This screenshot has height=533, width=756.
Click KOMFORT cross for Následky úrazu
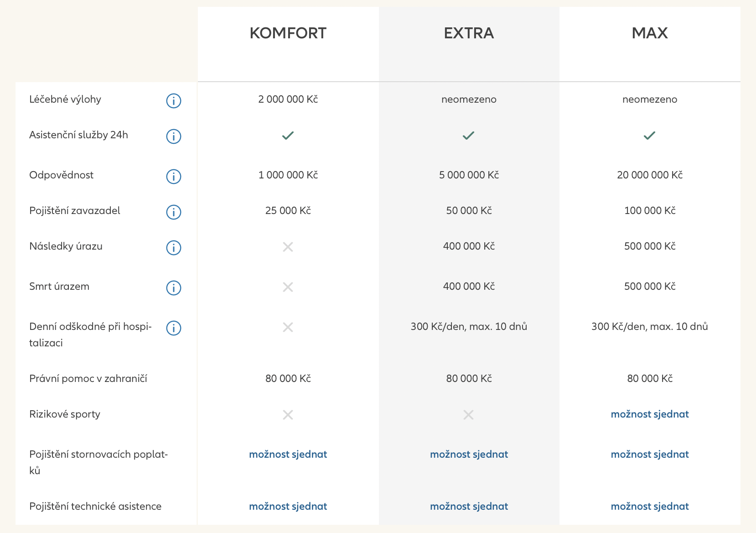(288, 247)
